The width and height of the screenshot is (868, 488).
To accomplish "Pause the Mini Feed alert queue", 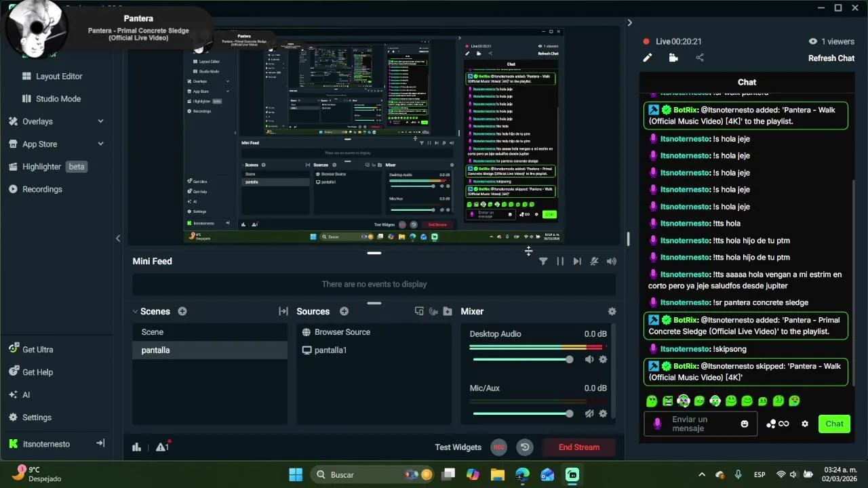I will click(560, 262).
